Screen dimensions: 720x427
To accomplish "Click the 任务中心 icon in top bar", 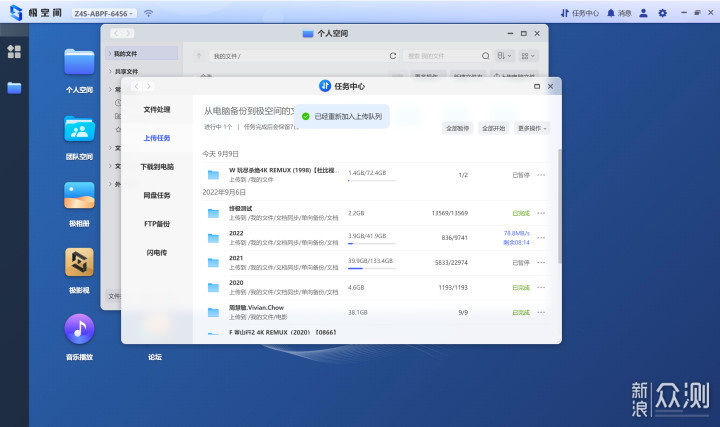I will [579, 13].
